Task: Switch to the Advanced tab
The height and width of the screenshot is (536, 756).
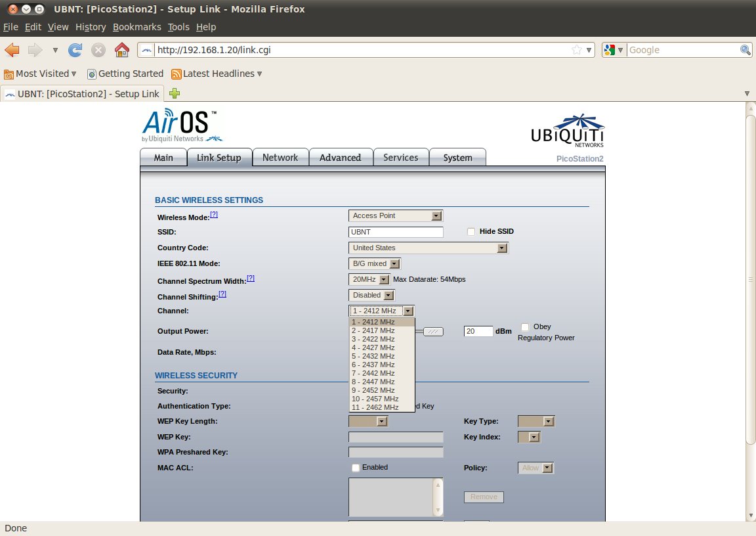Action: pyautogui.click(x=340, y=158)
